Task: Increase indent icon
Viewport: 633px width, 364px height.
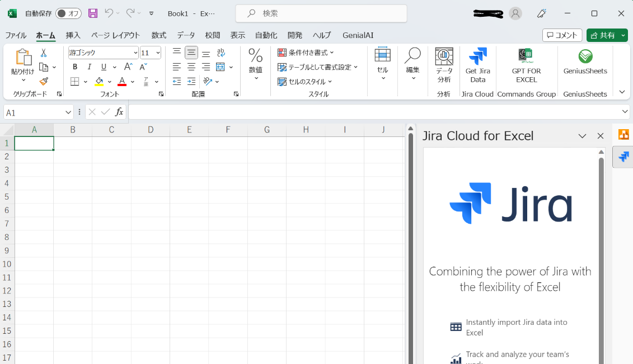Action: click(x=191, y=82)
